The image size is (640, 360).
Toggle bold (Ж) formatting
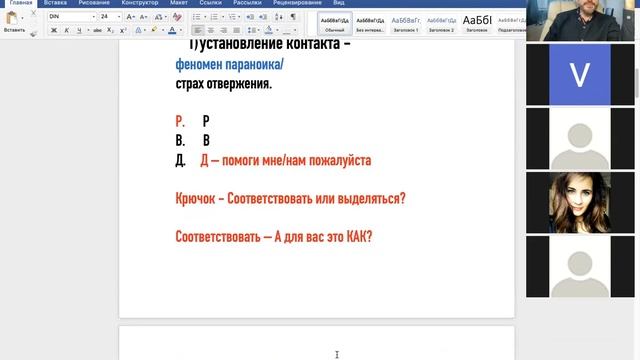click(54, 30)
